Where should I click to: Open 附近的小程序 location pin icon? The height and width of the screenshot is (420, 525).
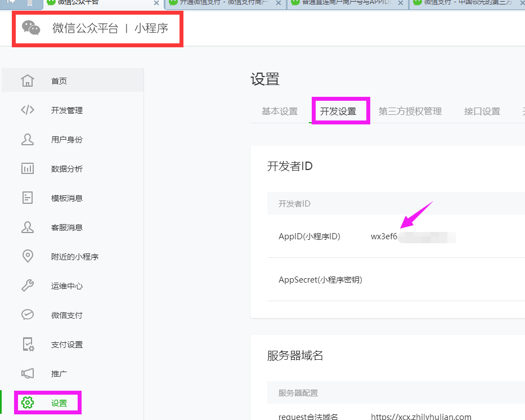click(28, 256)
